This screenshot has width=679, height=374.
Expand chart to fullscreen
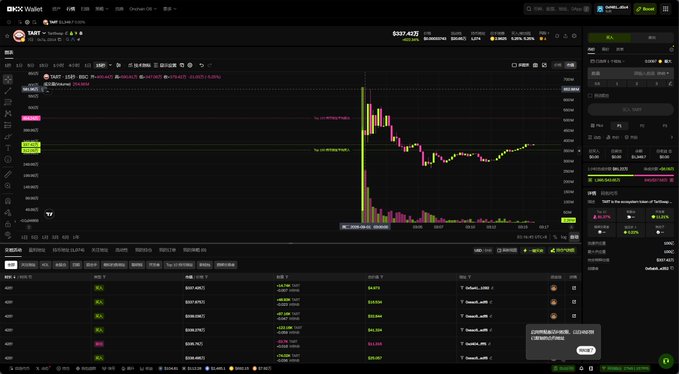coord(544,65)
